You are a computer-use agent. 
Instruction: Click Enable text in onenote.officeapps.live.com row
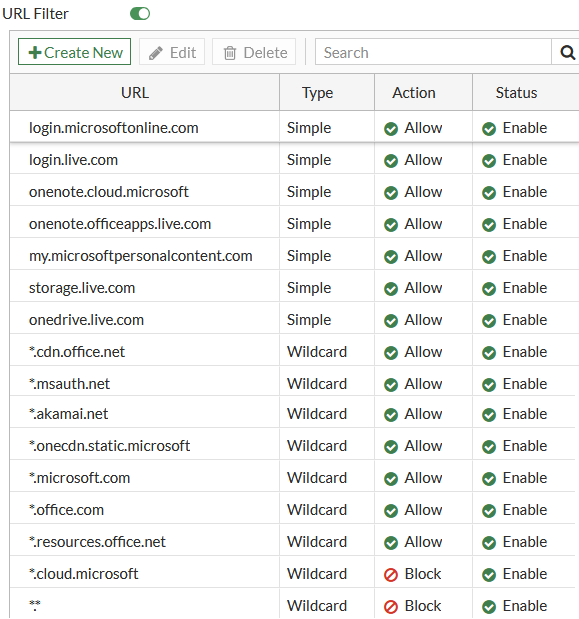click(x=525, y=224)
